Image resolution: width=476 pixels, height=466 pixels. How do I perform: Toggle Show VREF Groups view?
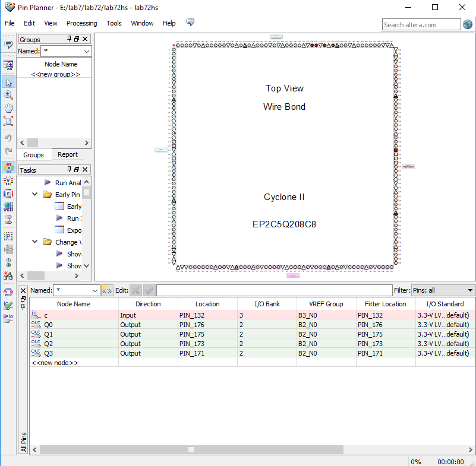click(x=8, y=180)
